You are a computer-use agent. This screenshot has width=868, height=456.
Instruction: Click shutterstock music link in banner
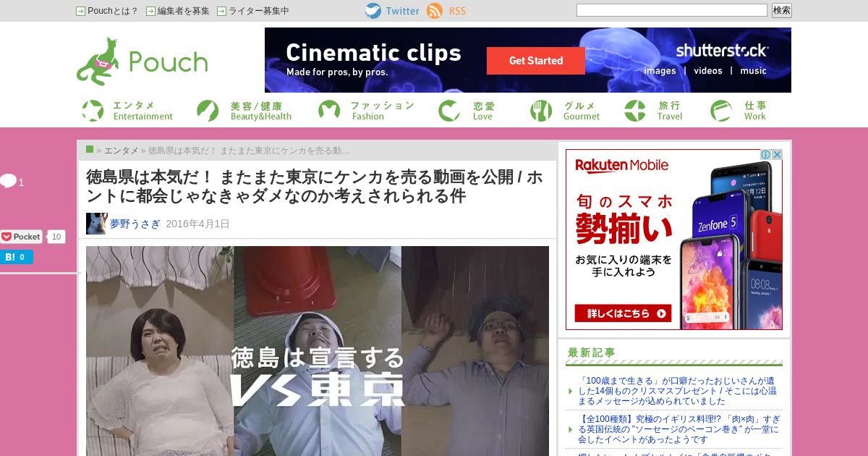753,71
